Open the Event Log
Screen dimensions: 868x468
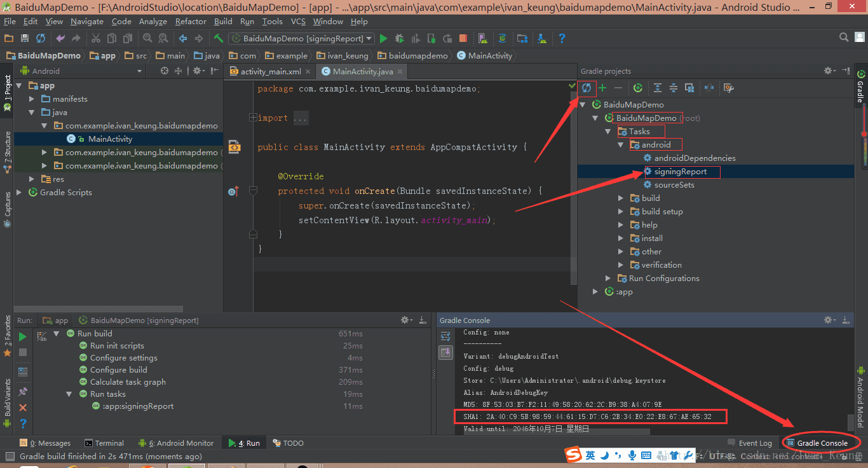pos(750,443)
